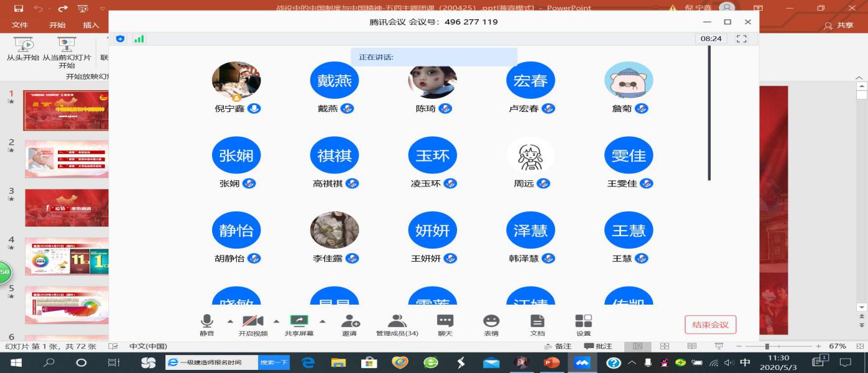Click 从头开始 to start slideshow
The width and height of the screenshot is (868, 373).
pos(23,50)
